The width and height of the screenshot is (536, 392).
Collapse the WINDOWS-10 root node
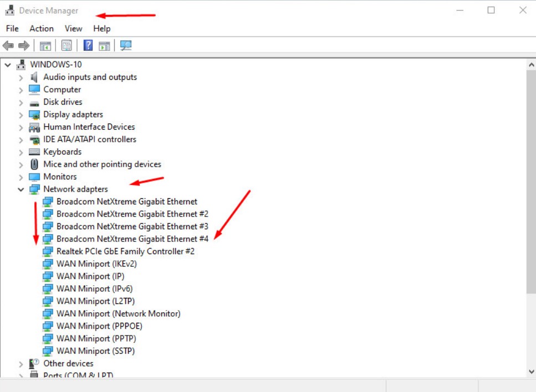(8, 65)
